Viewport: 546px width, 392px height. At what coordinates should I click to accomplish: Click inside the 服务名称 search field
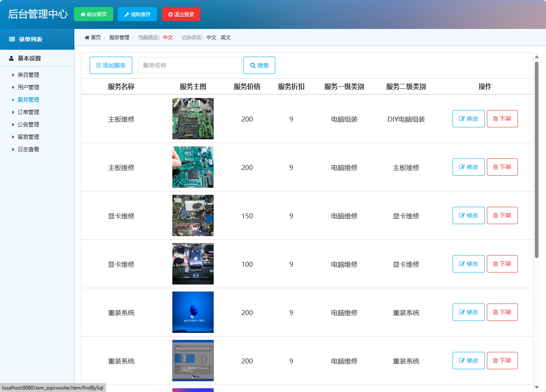tap(190, 65)
